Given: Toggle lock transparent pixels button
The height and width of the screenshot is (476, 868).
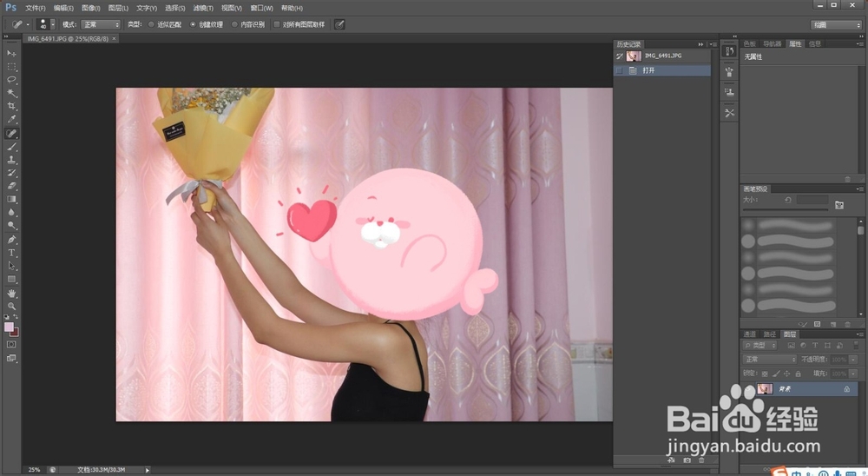Looking at the screenshot, I should click(765, 374).
